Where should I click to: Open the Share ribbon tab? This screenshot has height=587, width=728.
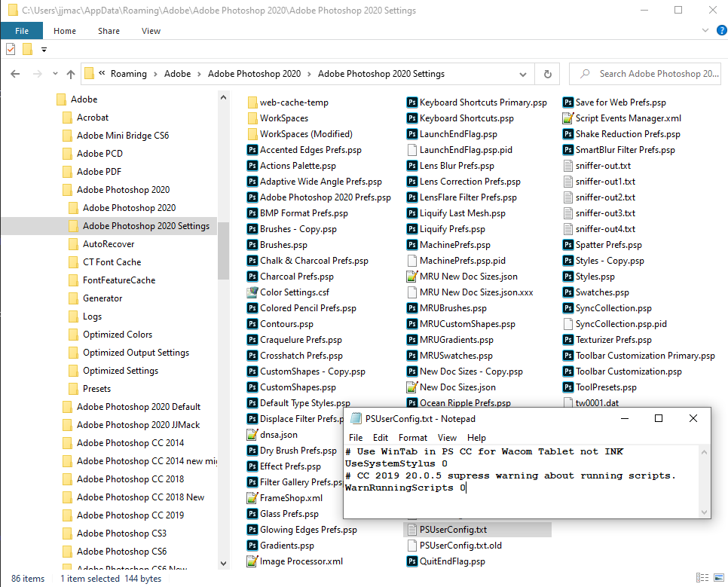(109, 31)
